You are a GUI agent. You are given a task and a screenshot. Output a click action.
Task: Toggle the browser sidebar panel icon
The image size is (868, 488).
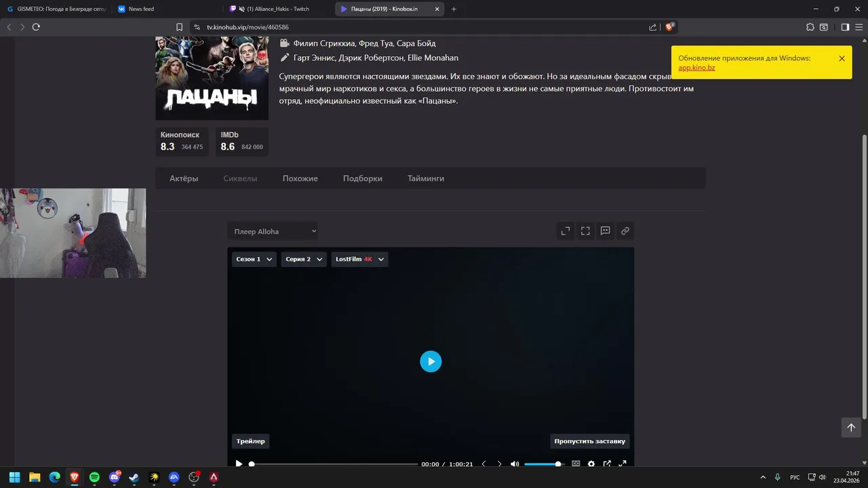pos(845,27)
